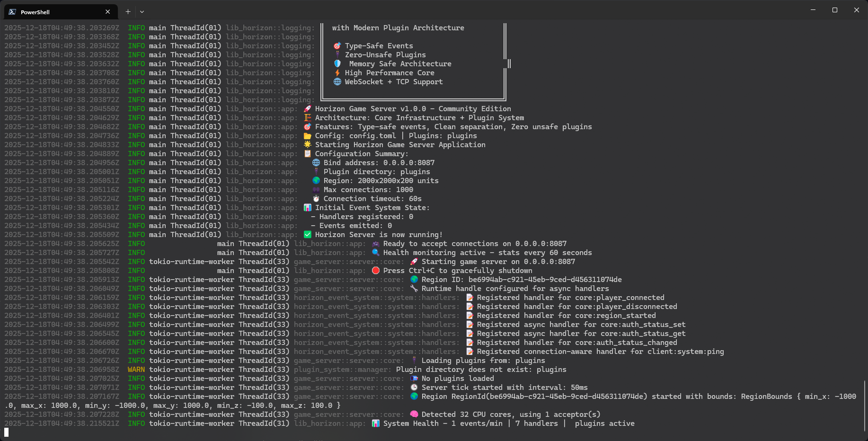
Task: Click the green checkmark beside Horizon Server is now running
Action: click(307, 234)
